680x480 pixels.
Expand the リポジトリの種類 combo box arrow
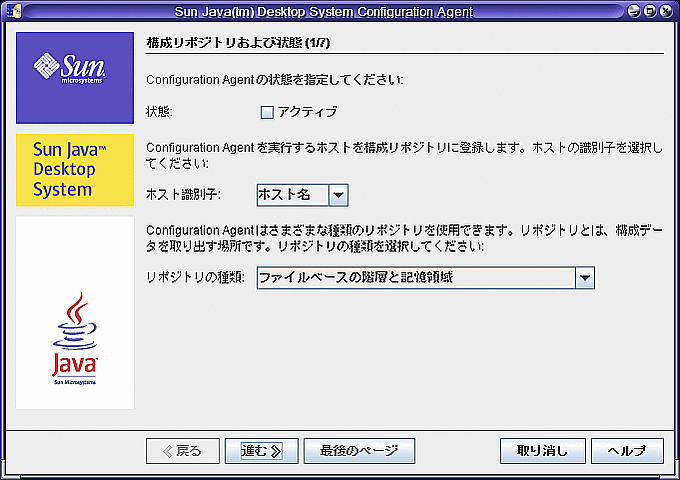point(585,278)
